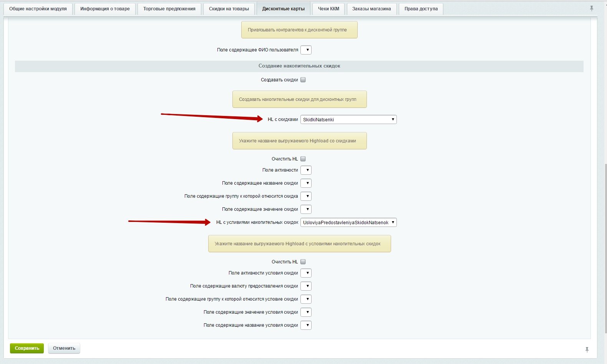Click the green 'Сохранить' button
Viewport: 607px width, 364px height.
[27, 348]
